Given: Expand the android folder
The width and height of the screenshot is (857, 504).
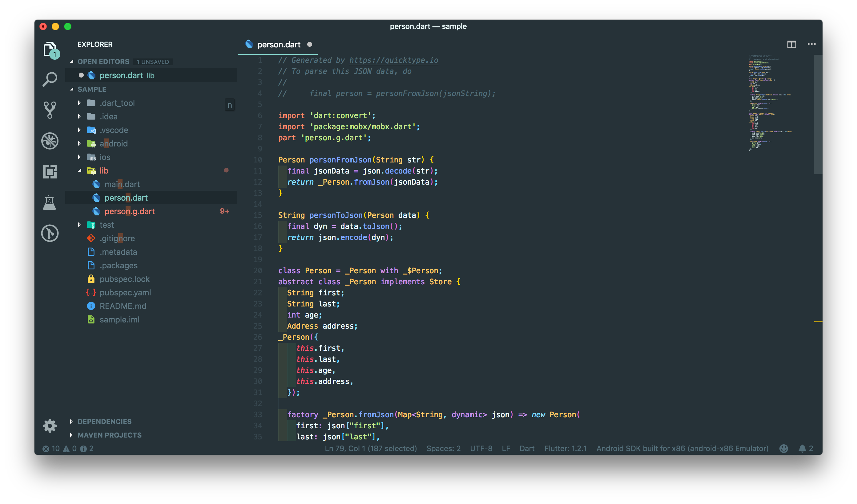Looking at the screenshot, I should click(79, 143).
